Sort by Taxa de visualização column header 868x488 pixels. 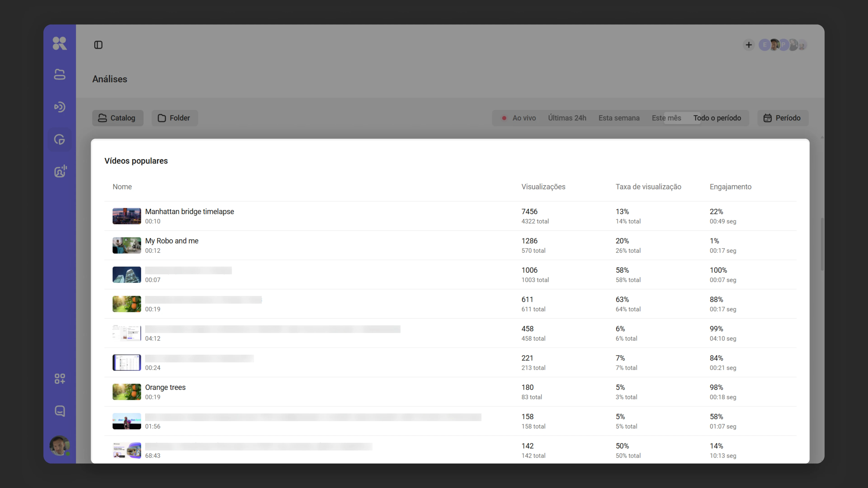coord(648,187)
